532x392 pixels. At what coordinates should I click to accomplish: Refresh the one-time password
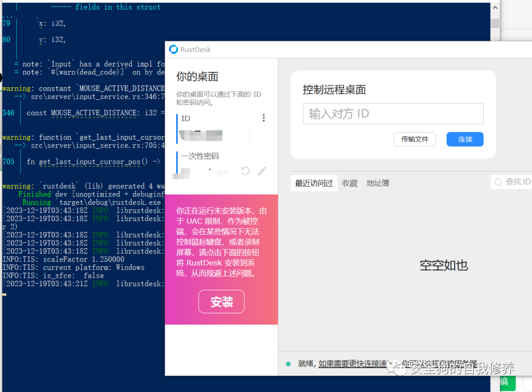coord(245,171)
